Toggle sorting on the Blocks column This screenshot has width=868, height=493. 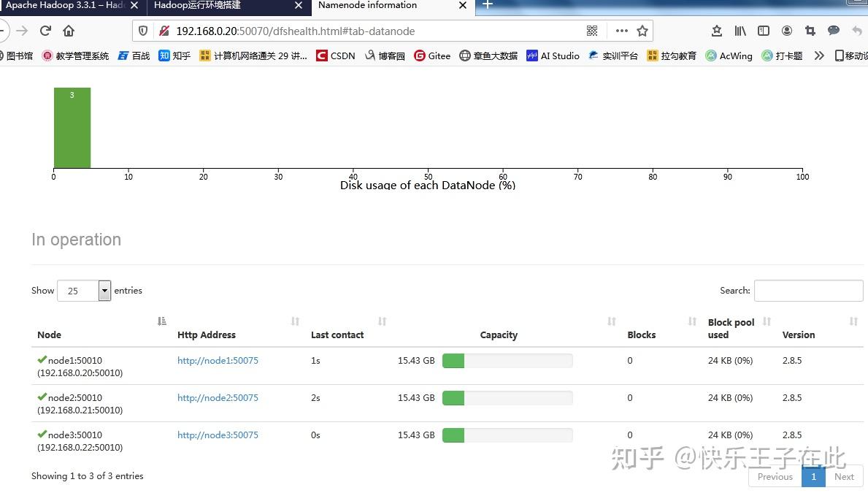641,335
